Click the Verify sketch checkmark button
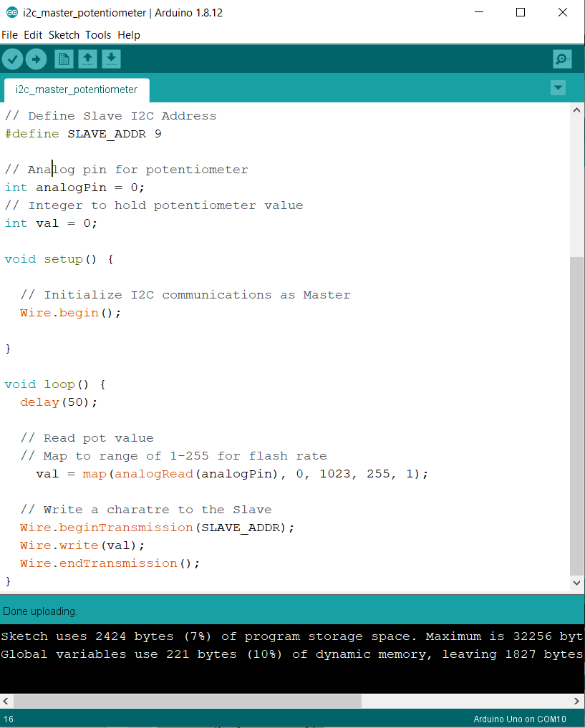The width and height of the screenshot is (585, 728). (x=13, y=59)
